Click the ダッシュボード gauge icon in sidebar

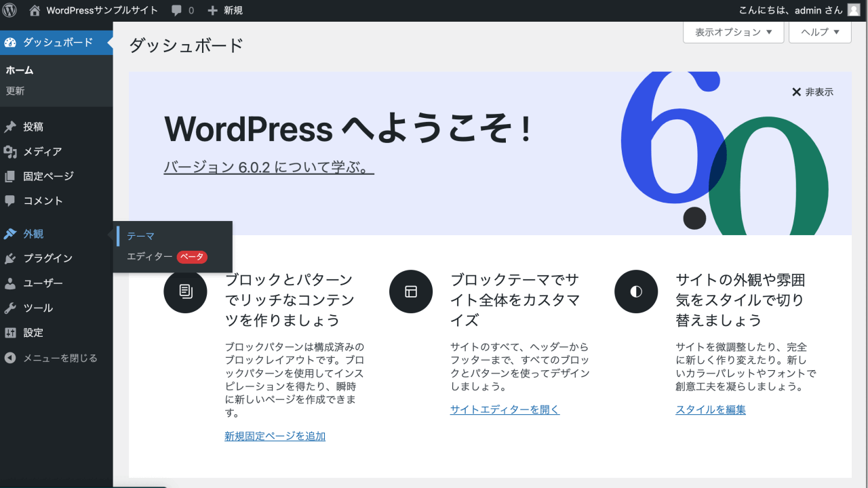10,43
